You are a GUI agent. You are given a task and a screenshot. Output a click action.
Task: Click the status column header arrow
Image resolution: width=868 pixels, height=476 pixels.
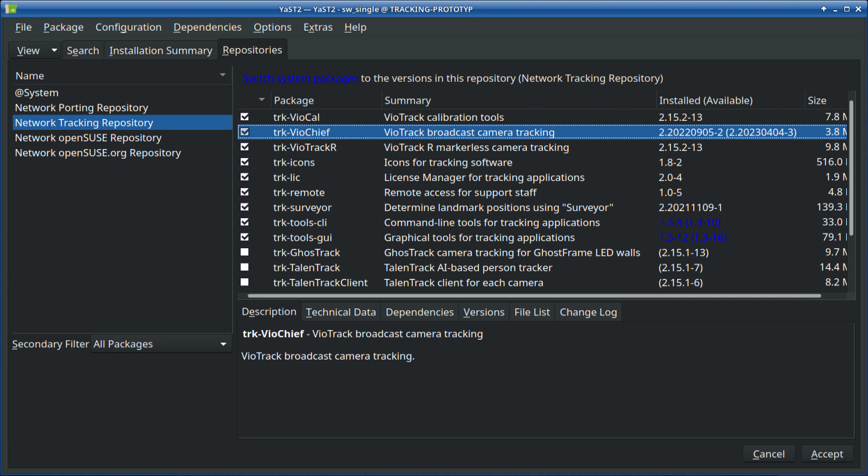(261, 100)
